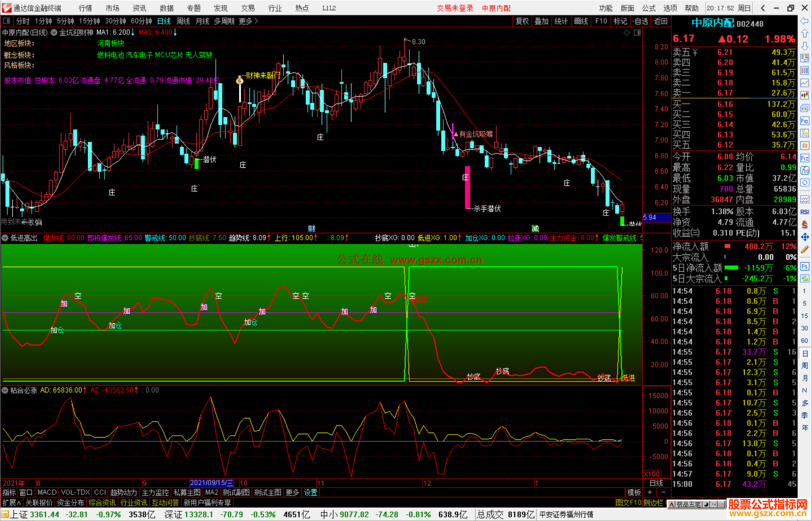Viewport: 812px width, 521px height.
Task: Click the RSI indicator icon in sidebar
Action: click(804, 212)
